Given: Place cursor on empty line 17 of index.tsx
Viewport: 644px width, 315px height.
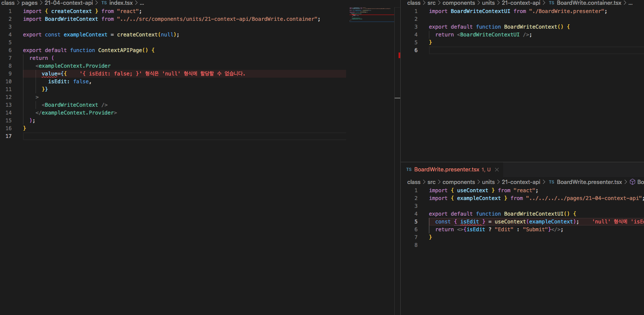Looking at the screenshot, I should tap(184, 136).
